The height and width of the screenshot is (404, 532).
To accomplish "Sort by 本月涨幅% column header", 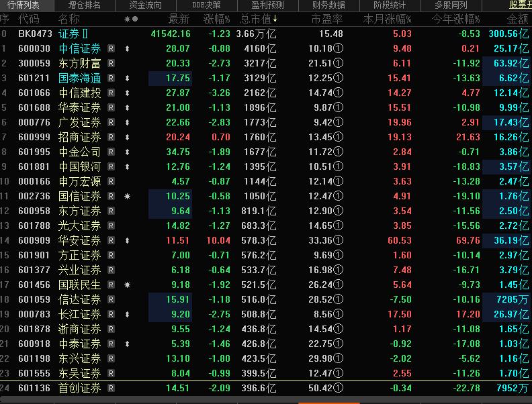I will 387,19.
